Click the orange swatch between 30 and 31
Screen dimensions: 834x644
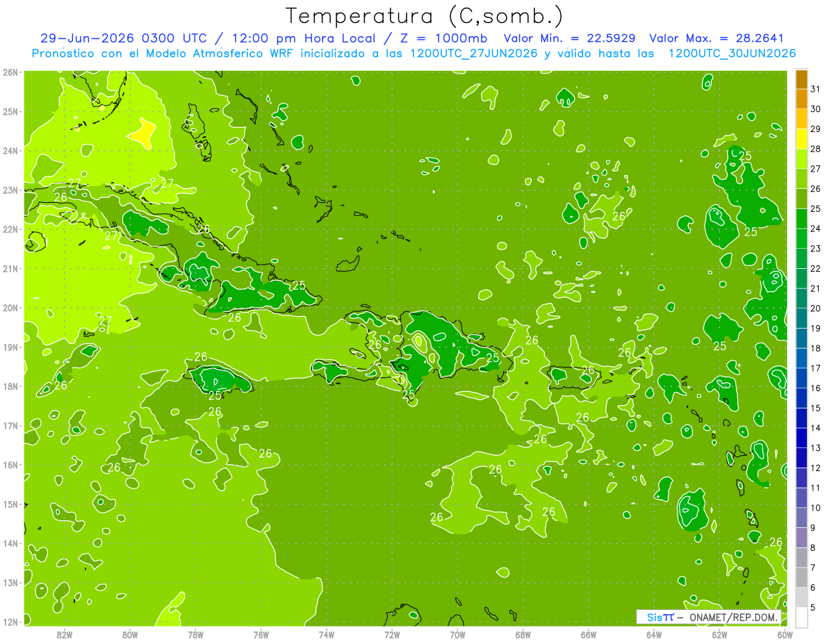(801, 98)
